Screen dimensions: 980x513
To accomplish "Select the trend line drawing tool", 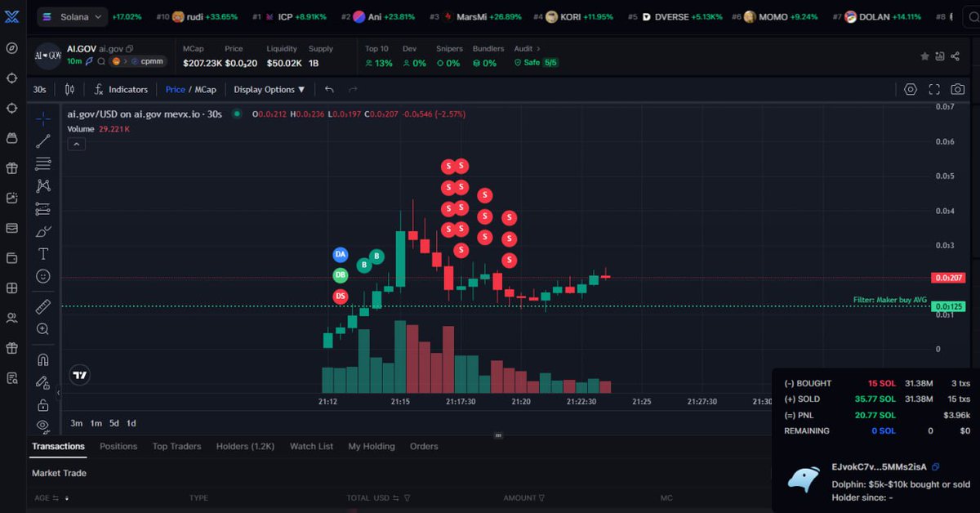I will click(43, 141).
